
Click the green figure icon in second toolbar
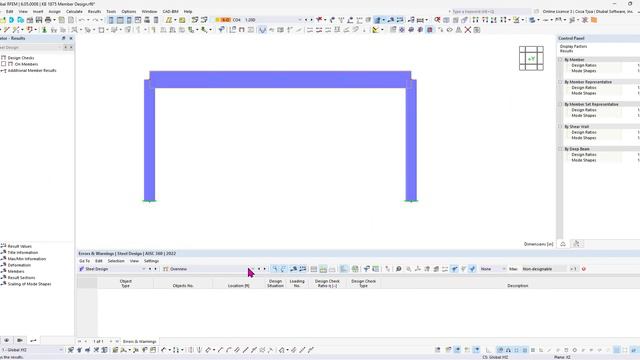pos(44,30)
